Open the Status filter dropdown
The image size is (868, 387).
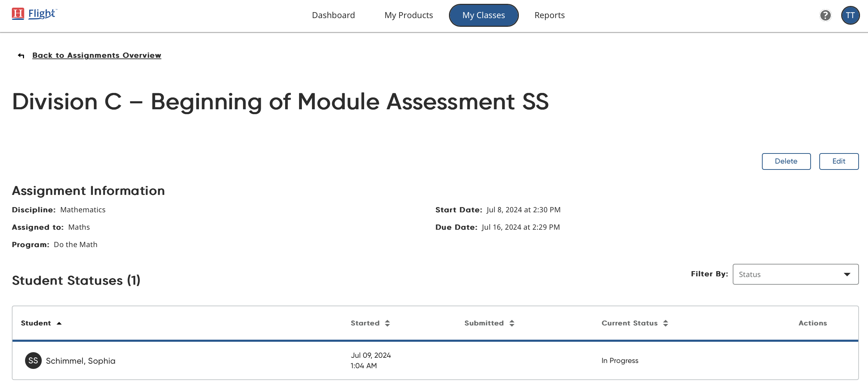pyautogui.click(x=795, y=274)
